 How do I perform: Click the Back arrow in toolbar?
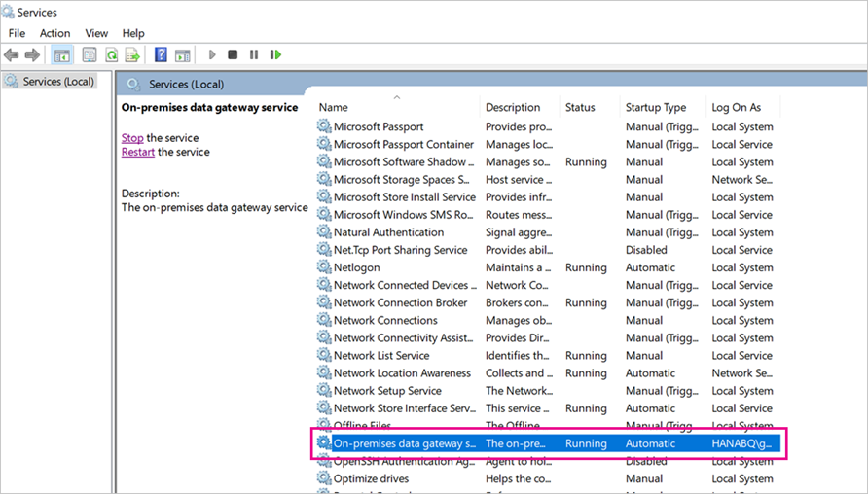(12, 55)
